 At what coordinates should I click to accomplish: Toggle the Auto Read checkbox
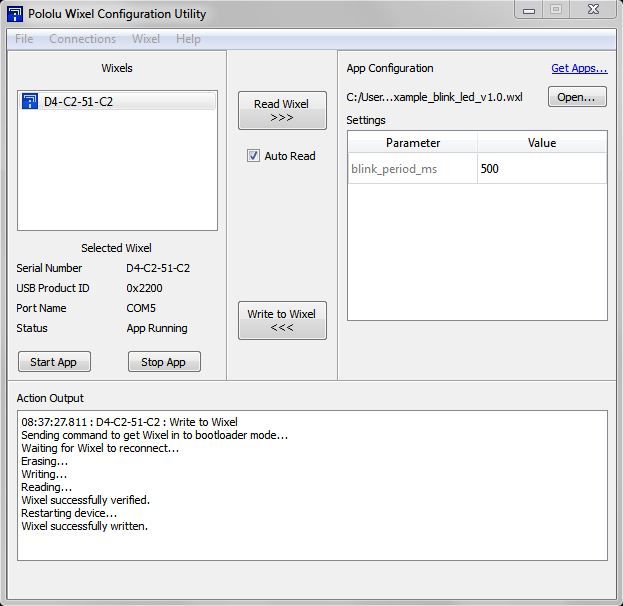tap(253, 156)
